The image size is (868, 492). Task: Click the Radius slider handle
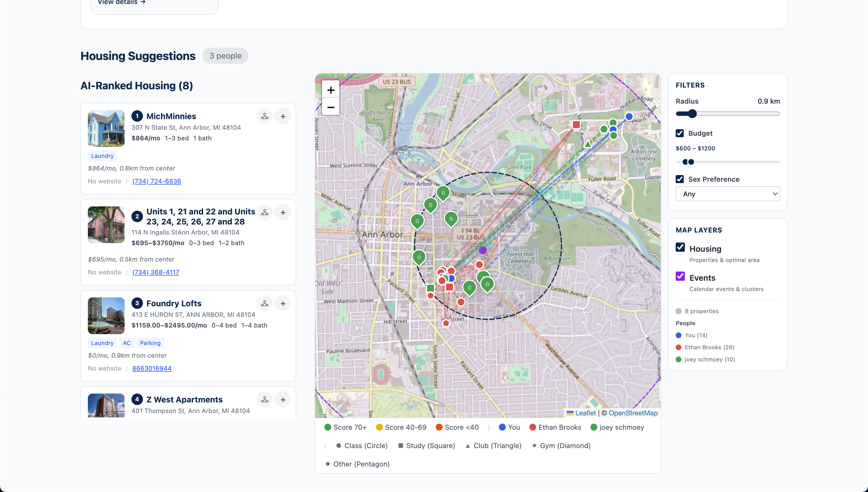692,114
